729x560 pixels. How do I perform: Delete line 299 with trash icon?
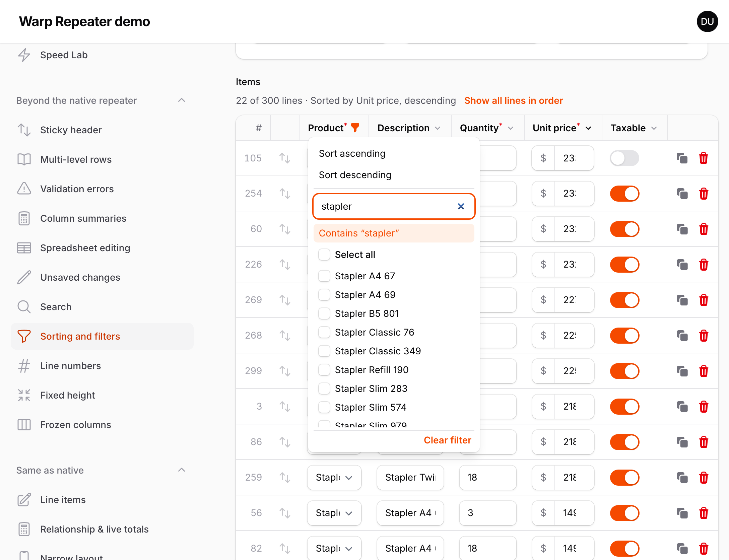[704, 371]
